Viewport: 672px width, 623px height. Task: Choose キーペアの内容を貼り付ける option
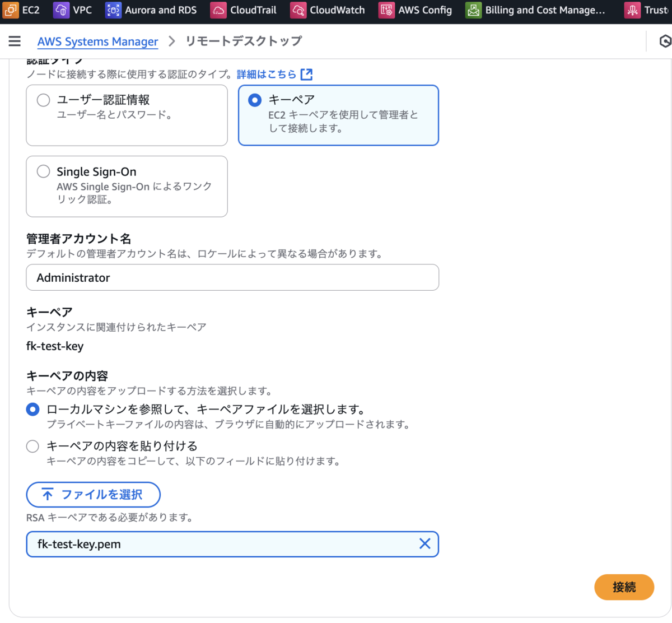[x=32, y=447]
